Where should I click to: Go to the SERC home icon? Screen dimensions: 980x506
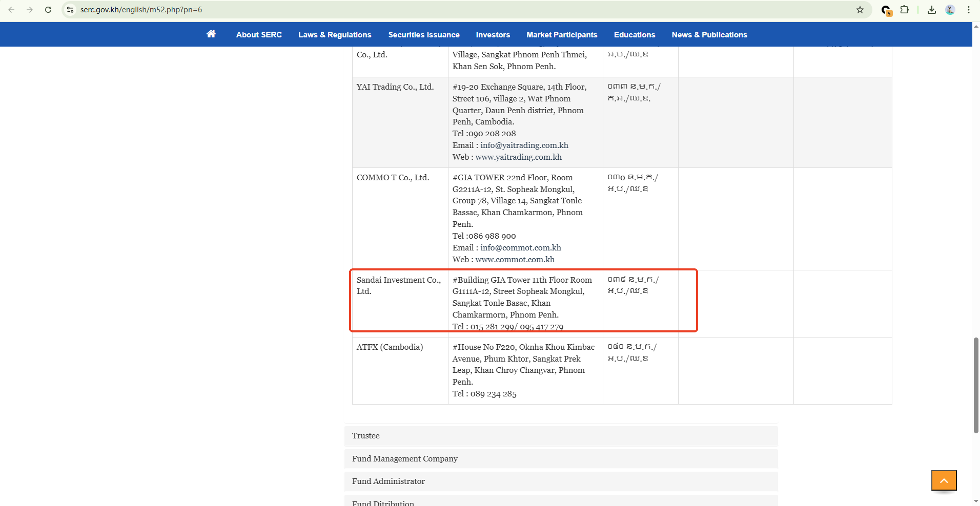211,34
